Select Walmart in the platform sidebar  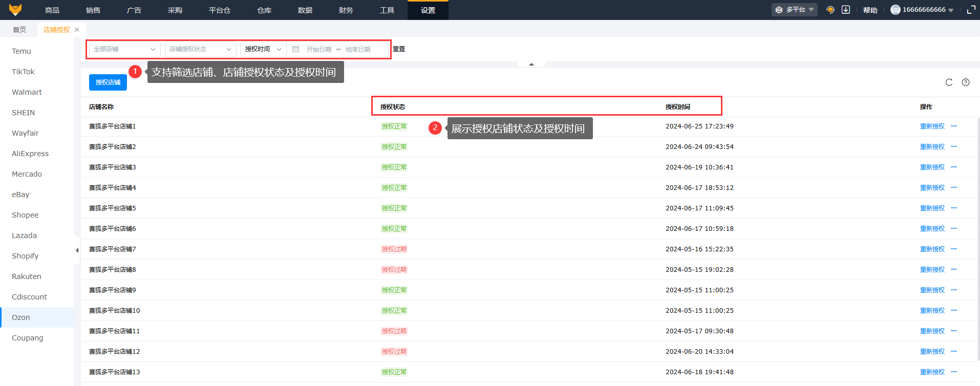tap(37, 92)
